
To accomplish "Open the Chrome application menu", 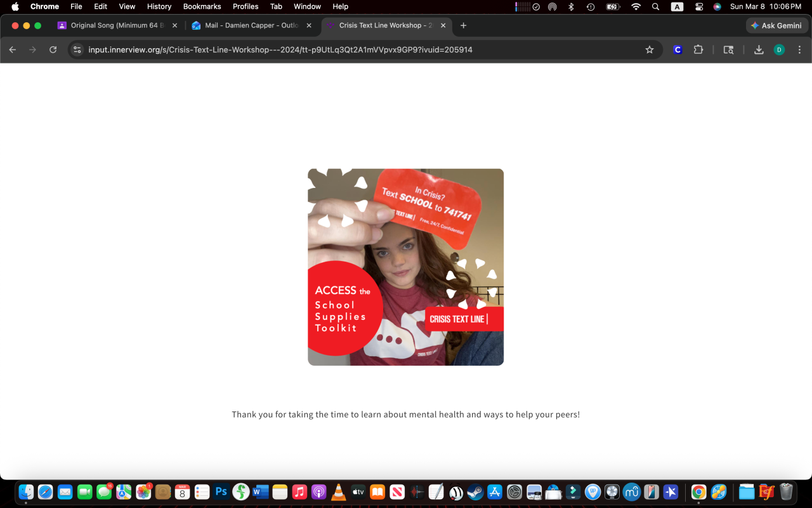I will point(44,6).
